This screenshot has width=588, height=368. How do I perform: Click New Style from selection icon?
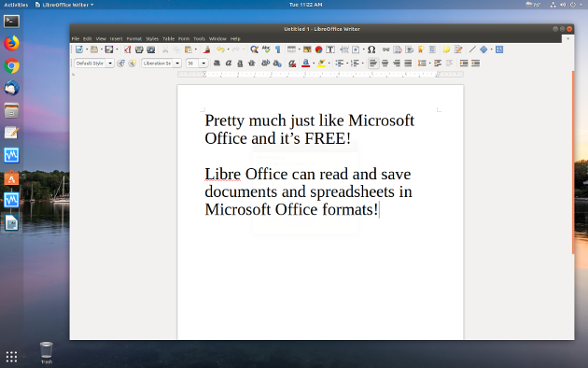[132, 64]
